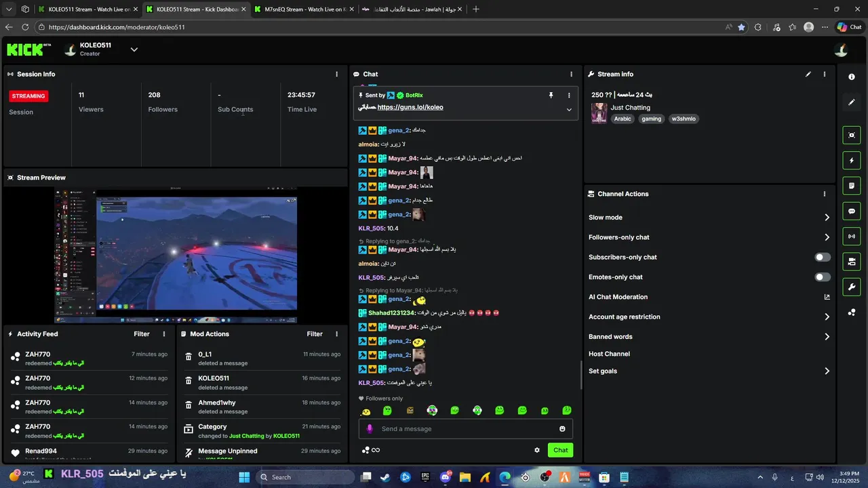Select the Arabic stream tag
868x488 pixels.
point(623,119)
